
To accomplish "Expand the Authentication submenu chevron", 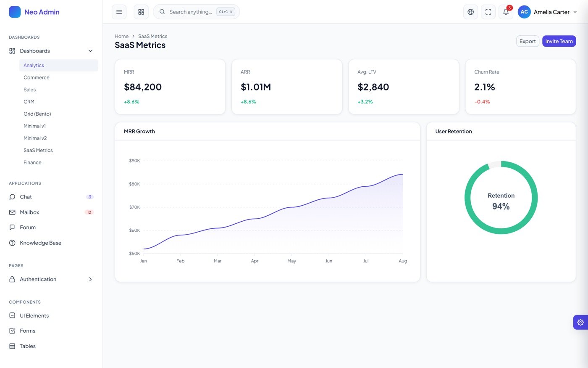I will click(90, 279).
